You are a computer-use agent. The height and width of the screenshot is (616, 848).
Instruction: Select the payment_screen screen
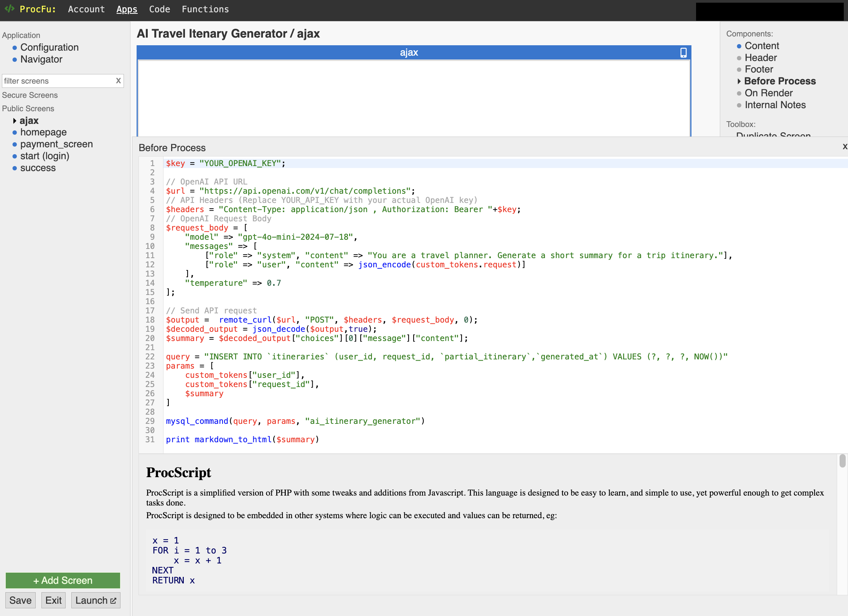pos(56,144)
